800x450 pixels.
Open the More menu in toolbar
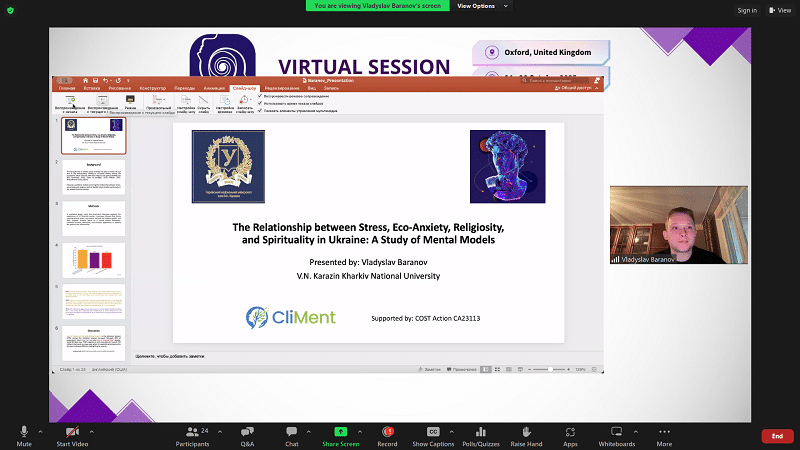point(664,431)
